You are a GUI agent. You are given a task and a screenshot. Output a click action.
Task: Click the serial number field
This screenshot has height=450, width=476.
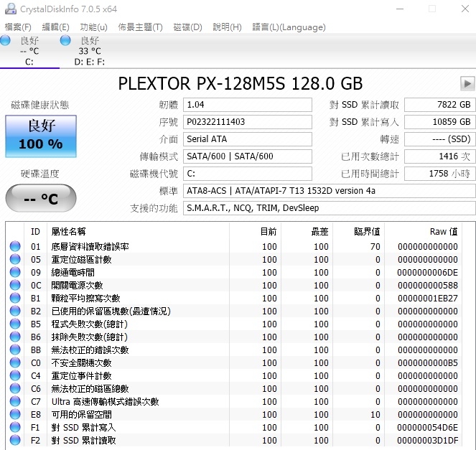pyautogui.click(x=248, y=122)
